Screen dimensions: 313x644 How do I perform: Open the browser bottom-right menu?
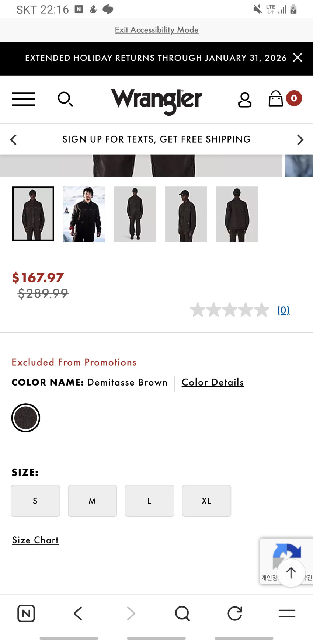tap(287, 613)
